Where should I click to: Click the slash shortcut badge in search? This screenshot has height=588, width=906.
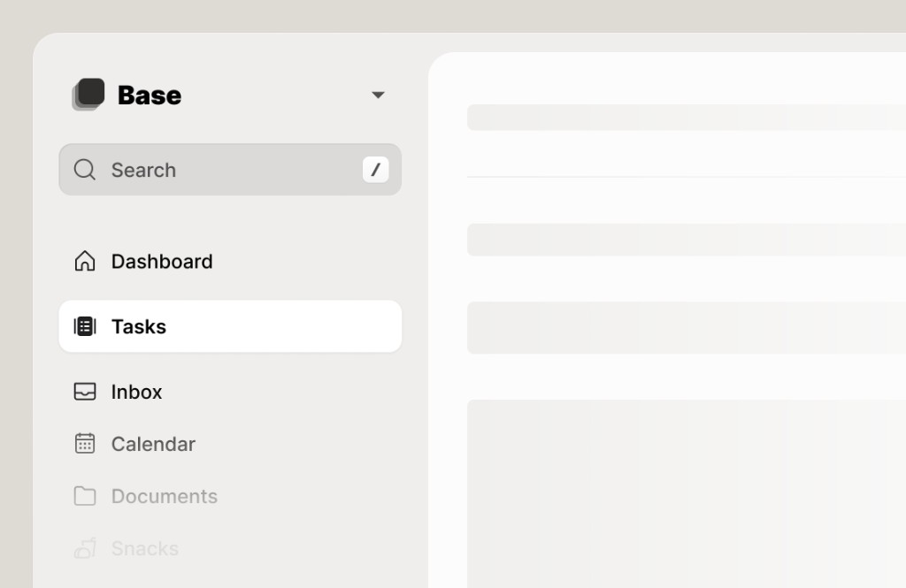click(375, 170)
